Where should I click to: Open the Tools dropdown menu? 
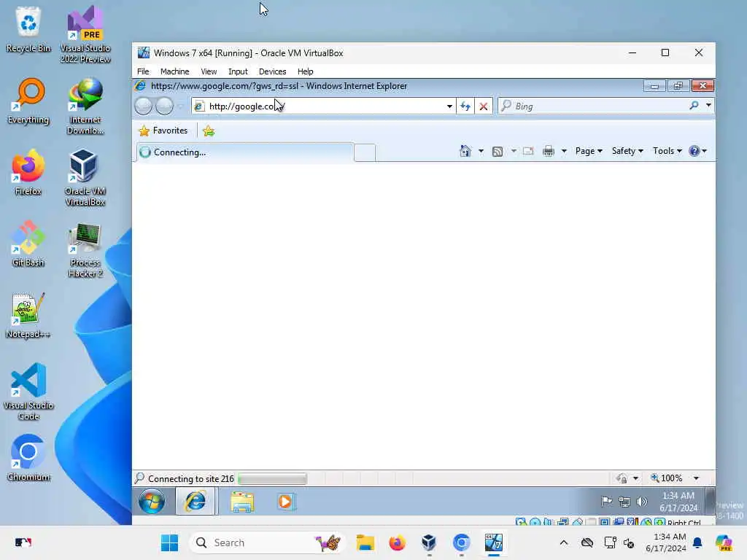pyautogui.click(x=667, y=151)
